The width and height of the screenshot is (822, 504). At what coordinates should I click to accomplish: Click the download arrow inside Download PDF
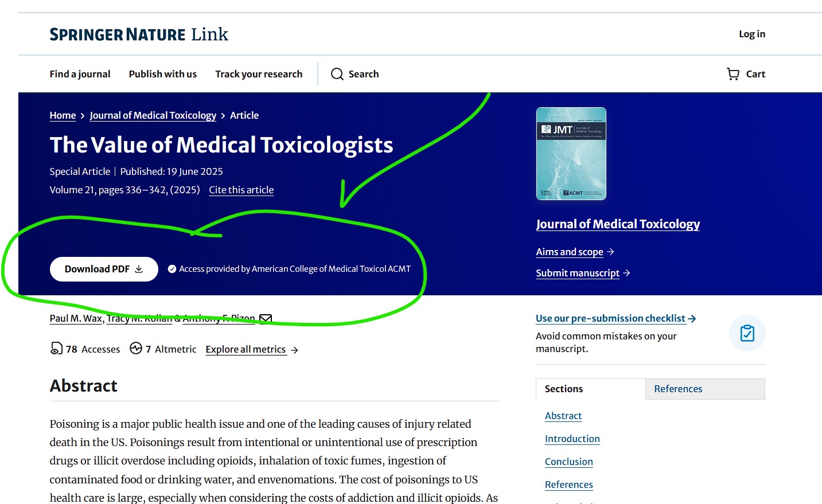coord(139,268)
